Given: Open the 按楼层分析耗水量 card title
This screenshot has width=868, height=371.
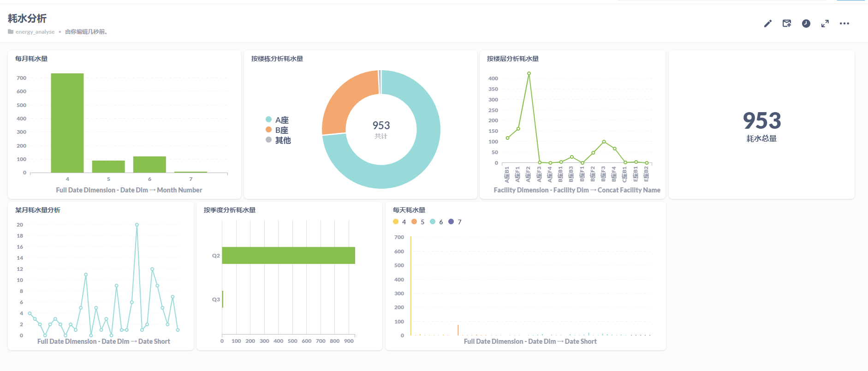Looking at the screenshot, I should [513, 59].
